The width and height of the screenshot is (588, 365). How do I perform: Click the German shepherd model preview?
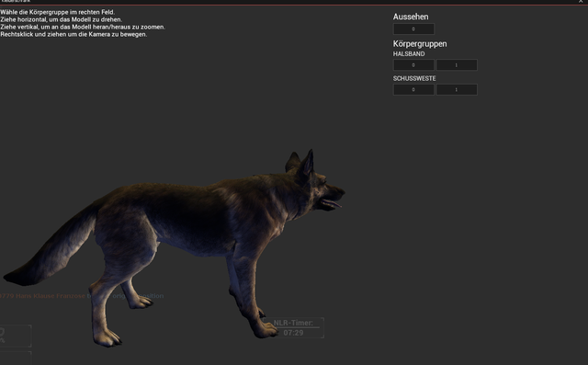pos(175,247)
